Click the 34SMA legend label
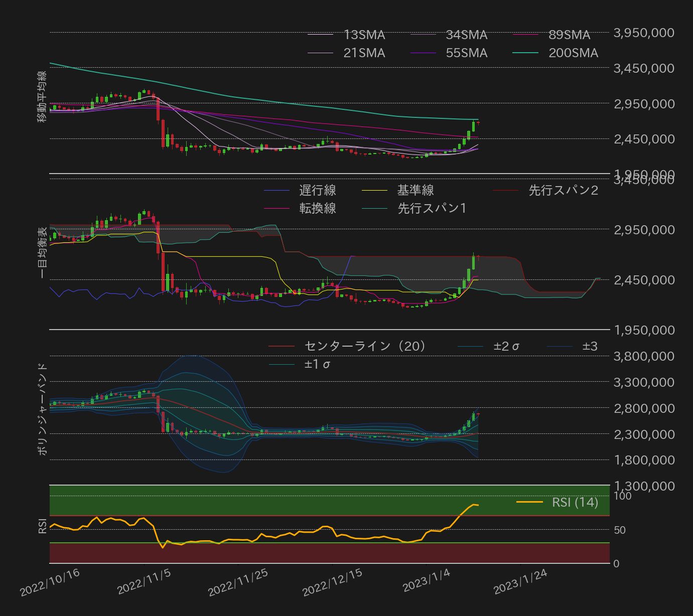Screen dimensions: 693x616 [466, 35]
